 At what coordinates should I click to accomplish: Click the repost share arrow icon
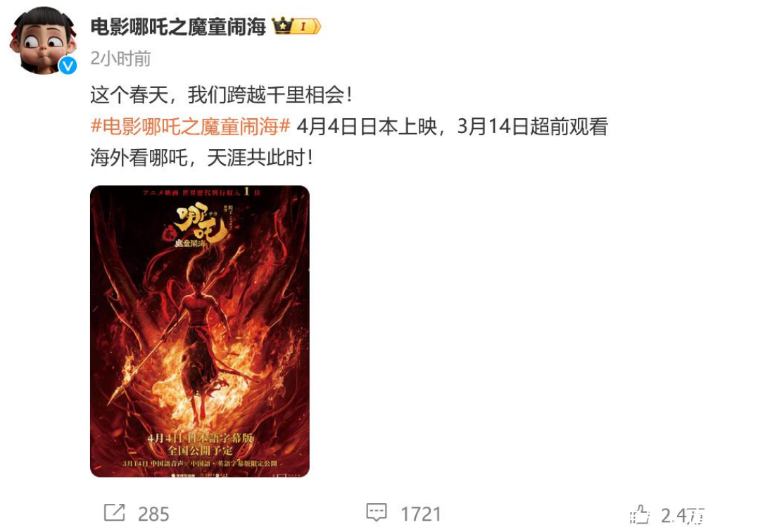point(115,513)
